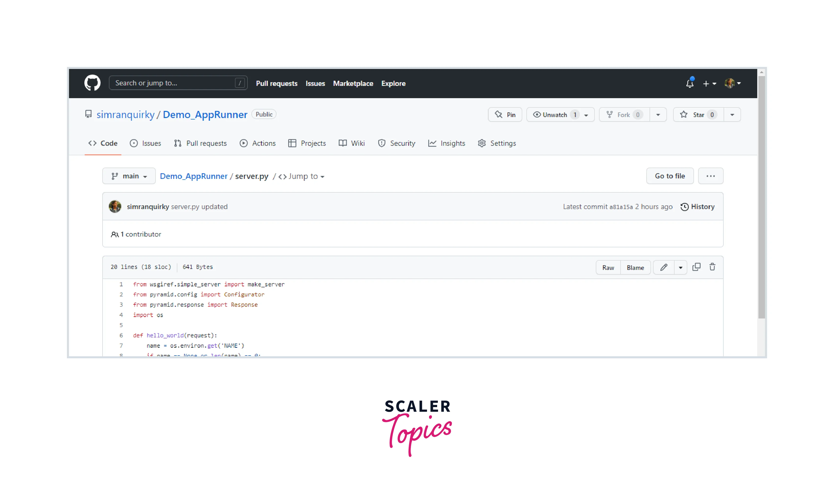Click simranquirky's commit avatar

pyautogui.click(x=115, y=206)
